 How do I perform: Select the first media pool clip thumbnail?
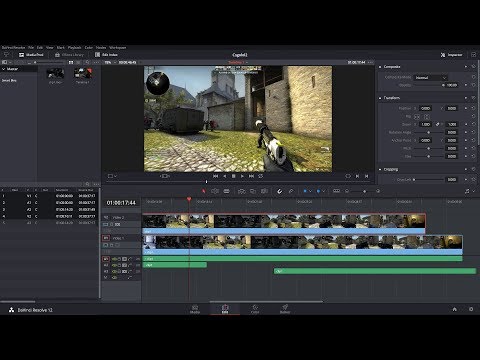tap(55, 73)
